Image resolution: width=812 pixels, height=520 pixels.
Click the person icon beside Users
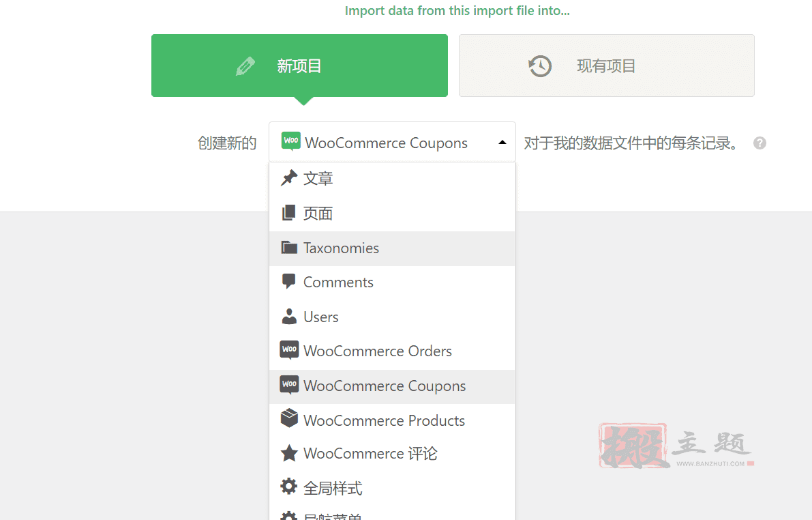pos(289,316)
